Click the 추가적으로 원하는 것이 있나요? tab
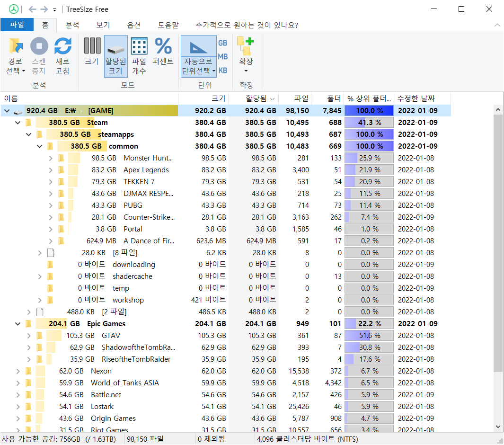 247,25
